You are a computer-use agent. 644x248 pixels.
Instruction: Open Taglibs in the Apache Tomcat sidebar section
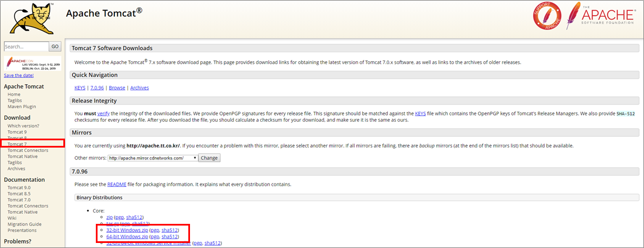[15, 100]
